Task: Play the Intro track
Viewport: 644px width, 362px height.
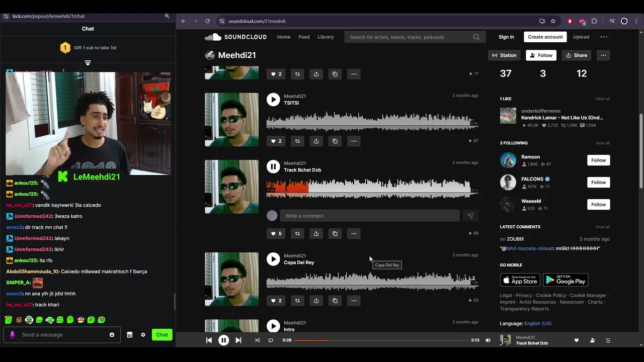Action: (x=273, y=326)
